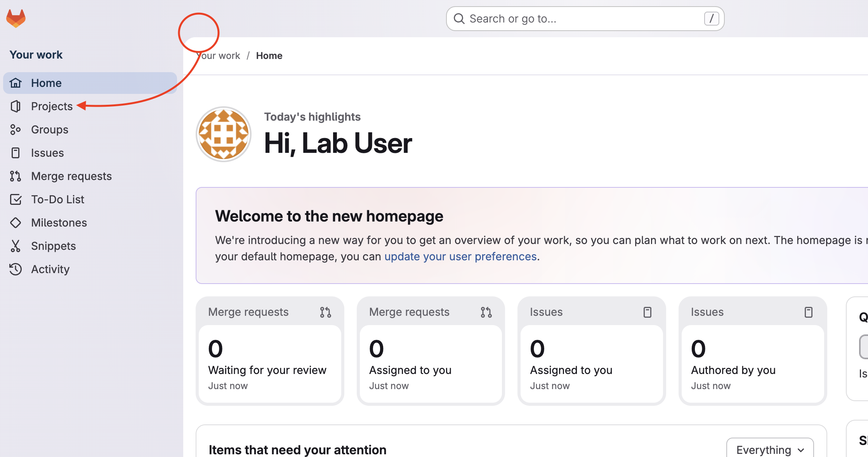This screenshot has height=457, width=868.
Task: Go to Groups in the sidebar
Action: 90,130
